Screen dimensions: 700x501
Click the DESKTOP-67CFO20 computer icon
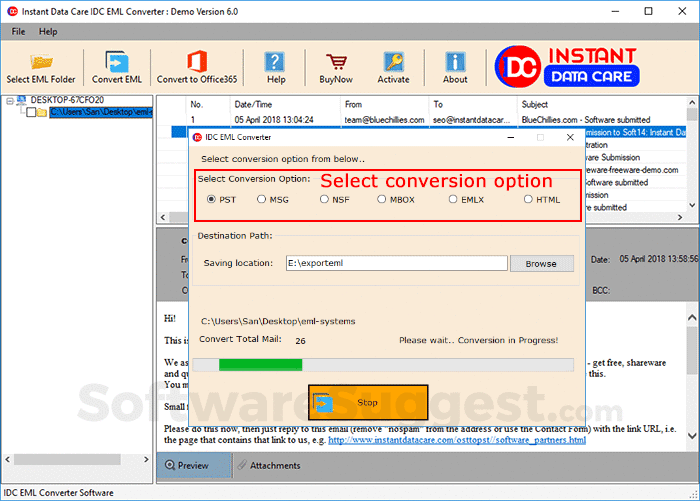(21, 100)
